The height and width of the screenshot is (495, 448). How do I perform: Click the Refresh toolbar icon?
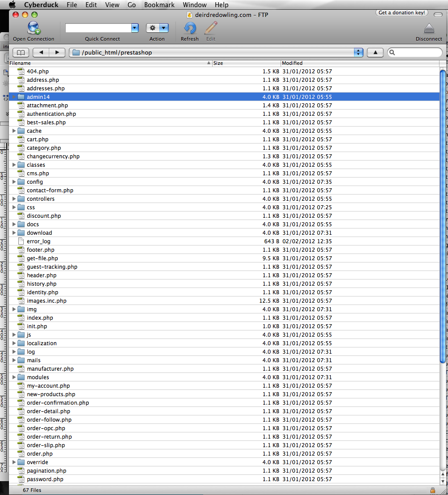tap(190, 28)
